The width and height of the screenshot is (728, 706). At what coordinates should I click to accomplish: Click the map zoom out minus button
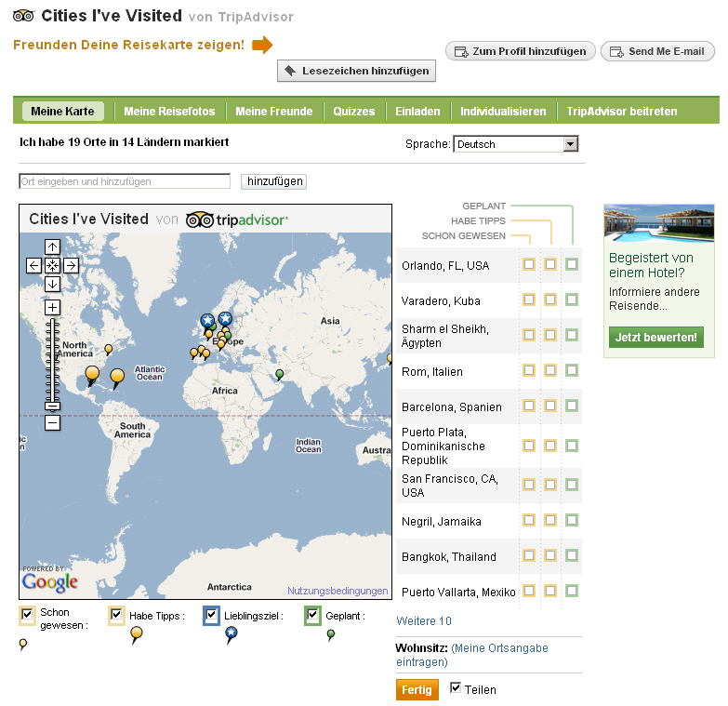pos(52,423)
